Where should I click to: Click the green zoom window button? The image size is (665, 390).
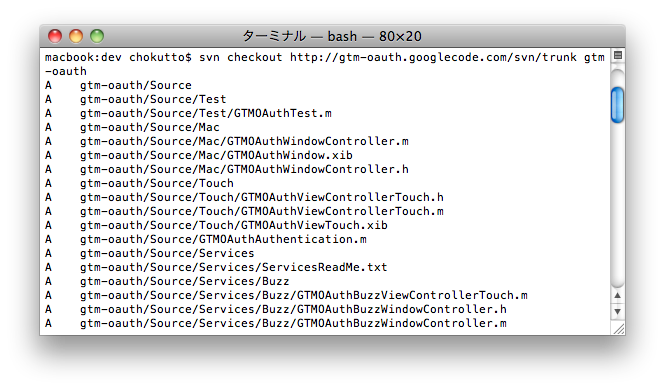(97, 36)
